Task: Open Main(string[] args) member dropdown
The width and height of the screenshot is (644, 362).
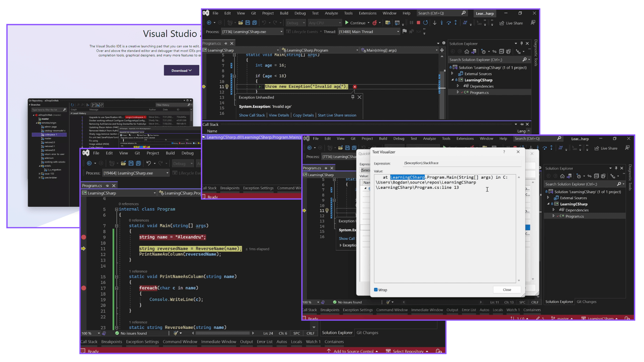Action: (x=399, y=50)
